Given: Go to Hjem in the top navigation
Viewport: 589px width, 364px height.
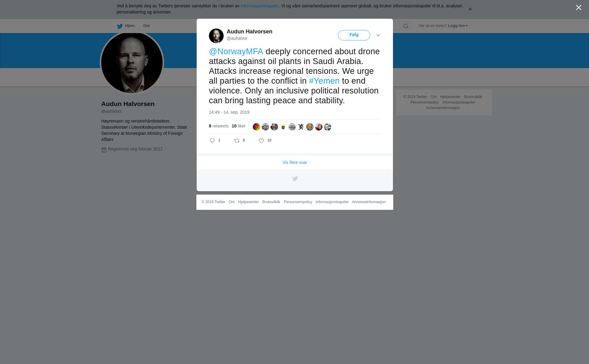Looking at the screenshot, I should [129, 26].
